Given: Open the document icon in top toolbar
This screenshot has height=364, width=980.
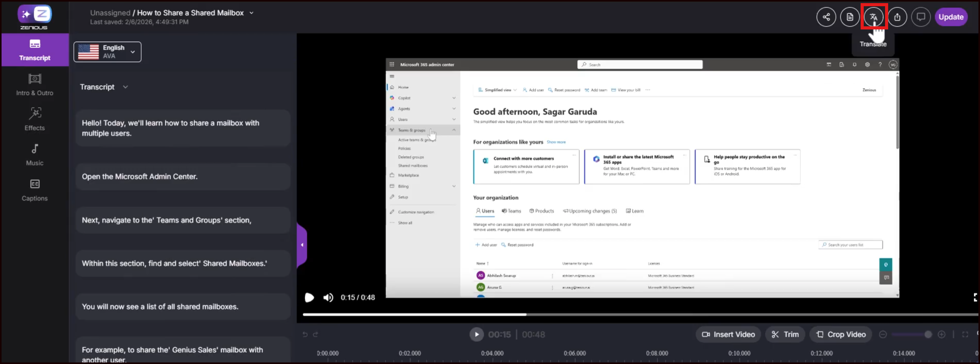Looking at the screenshot, I should [x=849, y=17].
